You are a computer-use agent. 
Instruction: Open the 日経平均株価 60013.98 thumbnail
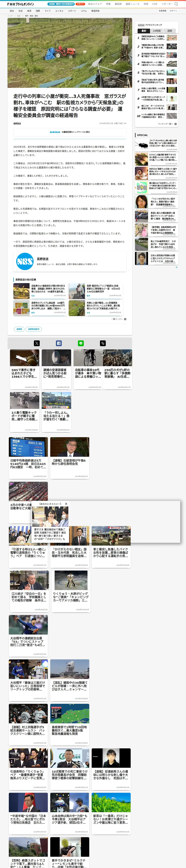28,447
